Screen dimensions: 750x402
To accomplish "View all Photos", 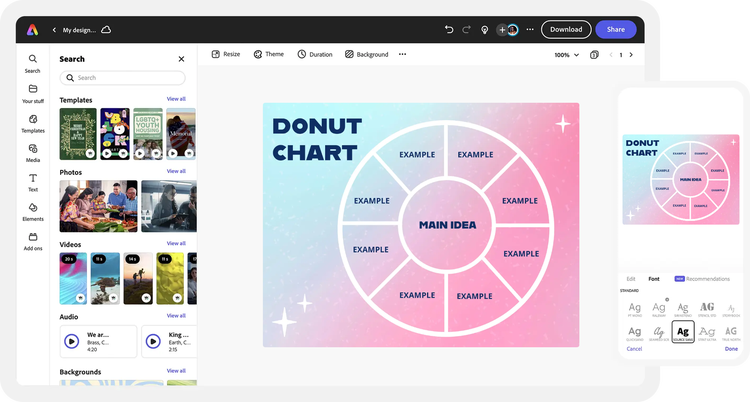I will click(x=176, y=171).
